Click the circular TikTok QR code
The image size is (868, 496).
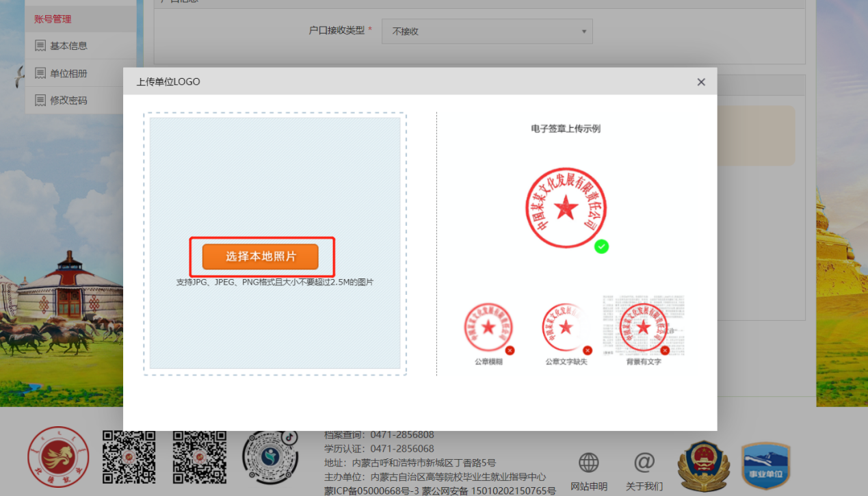pyautogui.click(x=270, y=458)
